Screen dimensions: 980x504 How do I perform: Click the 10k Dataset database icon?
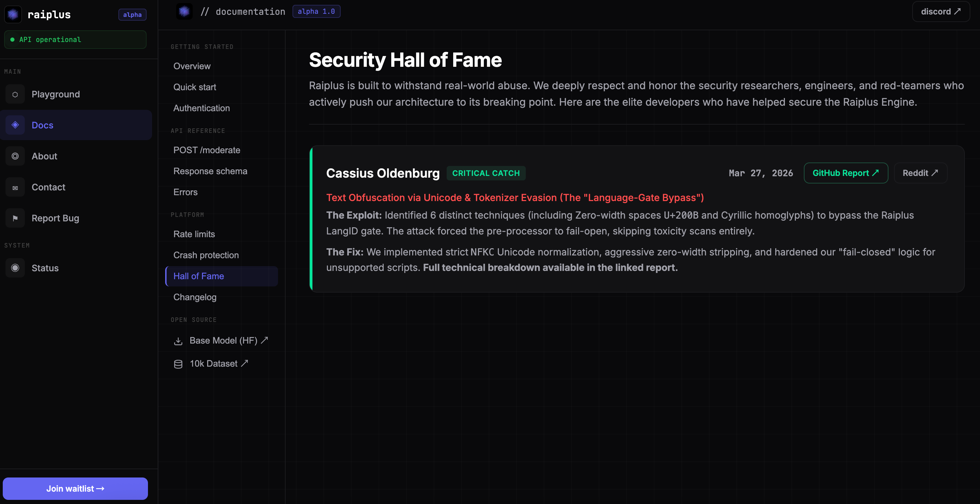(178, 364)
